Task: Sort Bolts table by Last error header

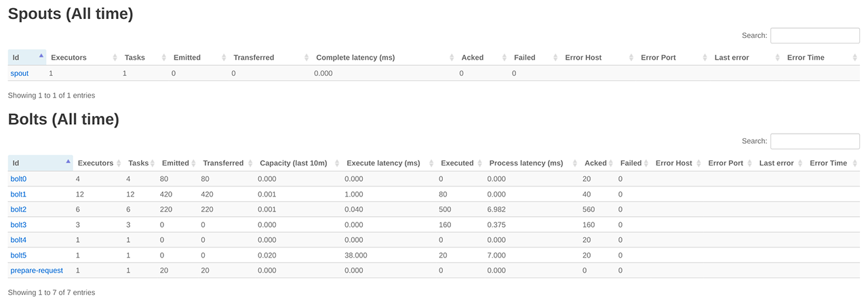Action: [x=776, y=163]
